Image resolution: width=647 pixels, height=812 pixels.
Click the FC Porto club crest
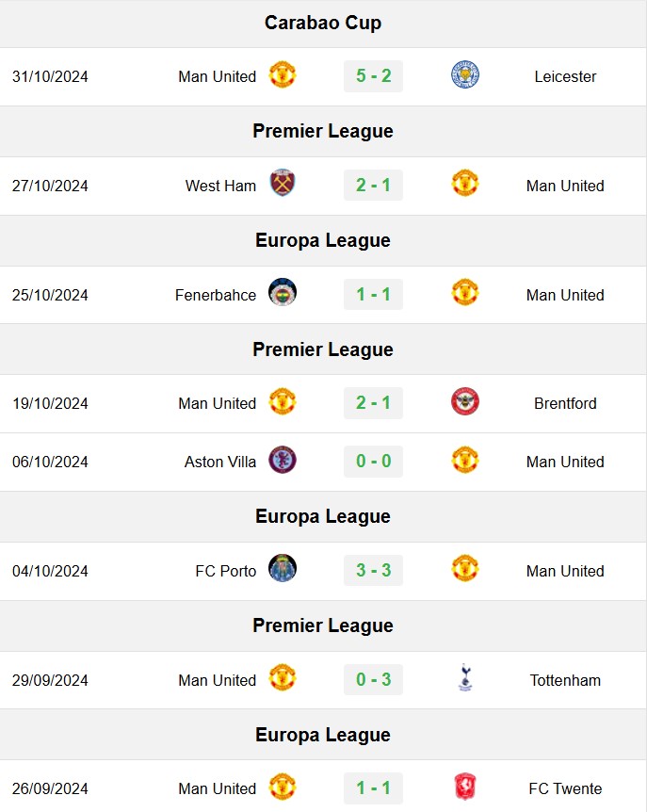tap(283, 568)
